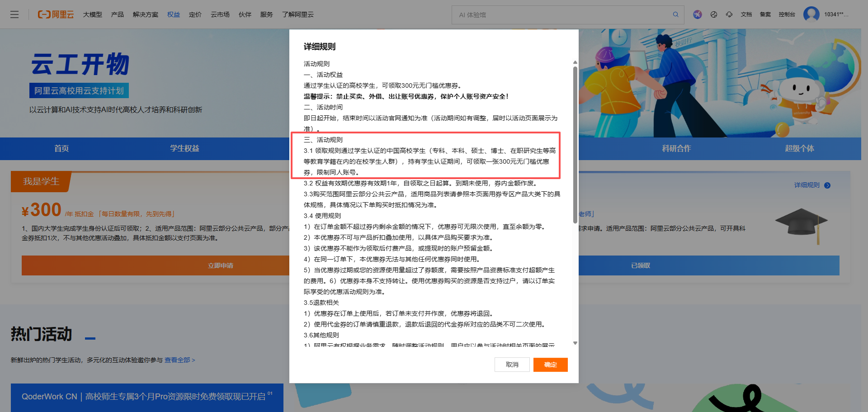Screen dimensions: 868x412
Task: Open the 了解阿里云 menu
Action: pyautogui.click(x=298, y=14)
